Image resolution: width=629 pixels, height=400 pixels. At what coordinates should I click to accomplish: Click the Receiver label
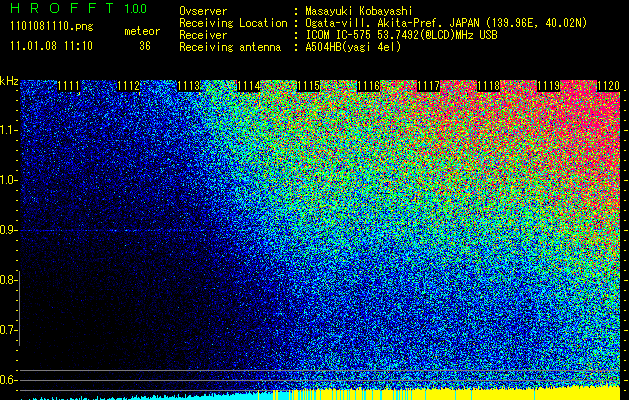point(203,35)
